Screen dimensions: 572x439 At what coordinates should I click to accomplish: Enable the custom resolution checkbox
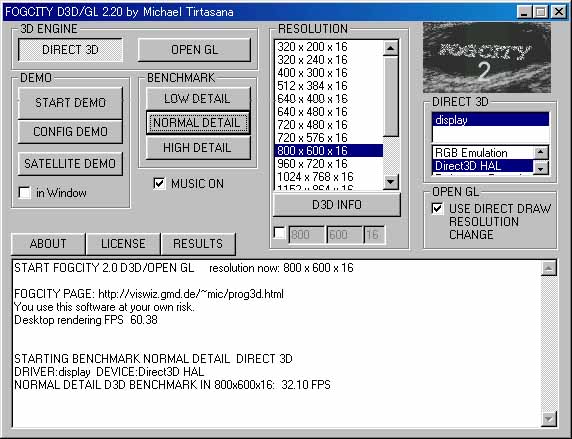pyautogui.click(x=279, y=233)
